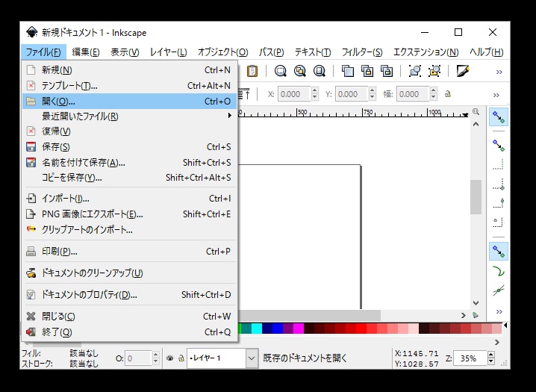
Task: Open the Layer menu
Action: coord(168,52)
